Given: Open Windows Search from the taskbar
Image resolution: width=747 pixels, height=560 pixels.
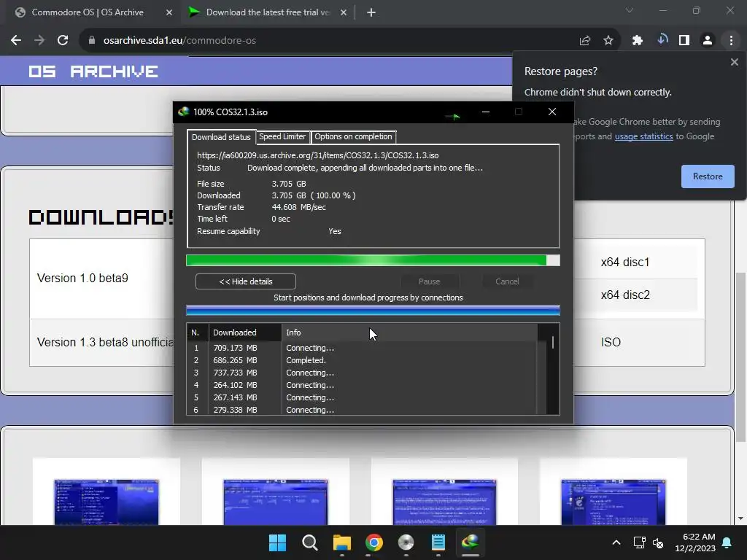Looking at the screenshot, I should [309, 542].
